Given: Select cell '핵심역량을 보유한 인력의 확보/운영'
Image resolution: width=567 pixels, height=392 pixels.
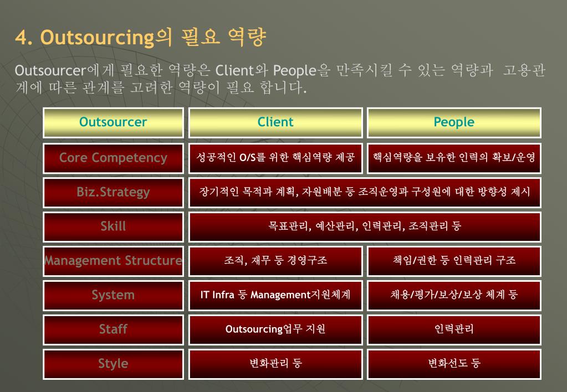Looking at the screenshot, I should coord(454,158).
